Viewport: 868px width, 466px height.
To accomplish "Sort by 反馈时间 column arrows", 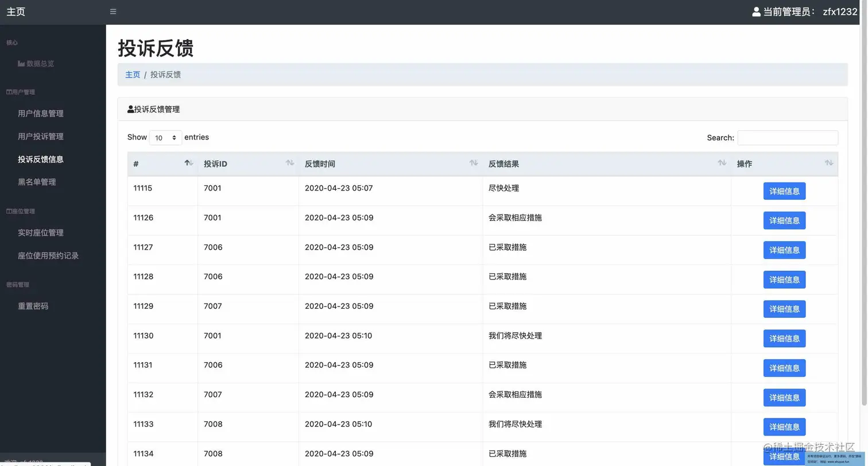I will coord(474,164).
